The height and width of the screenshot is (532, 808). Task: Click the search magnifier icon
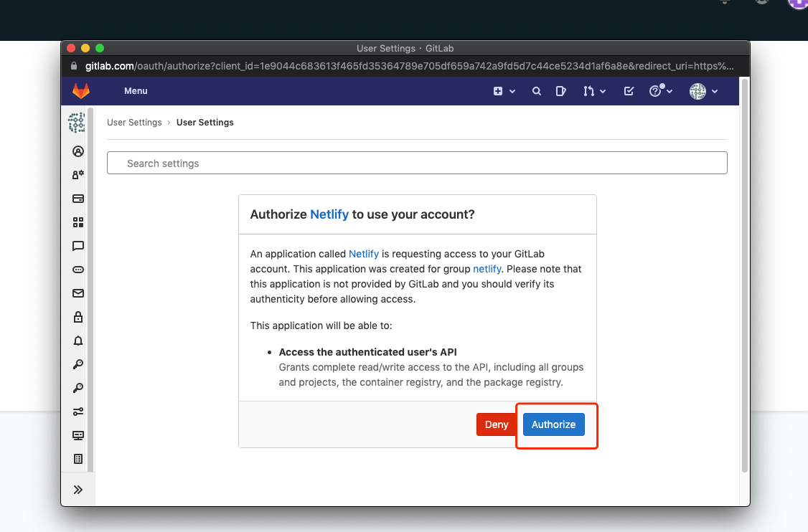point(537,91)
